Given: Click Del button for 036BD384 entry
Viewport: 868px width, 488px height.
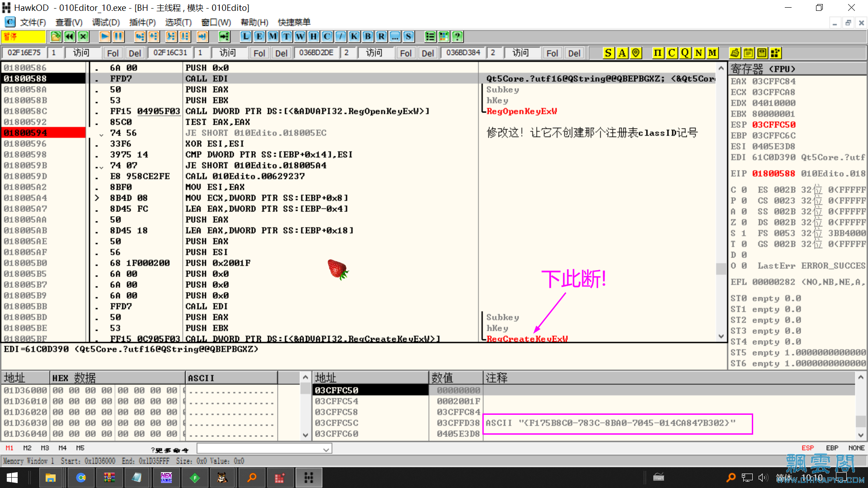Looking at the screenshot, I should [x=574, y=53].
